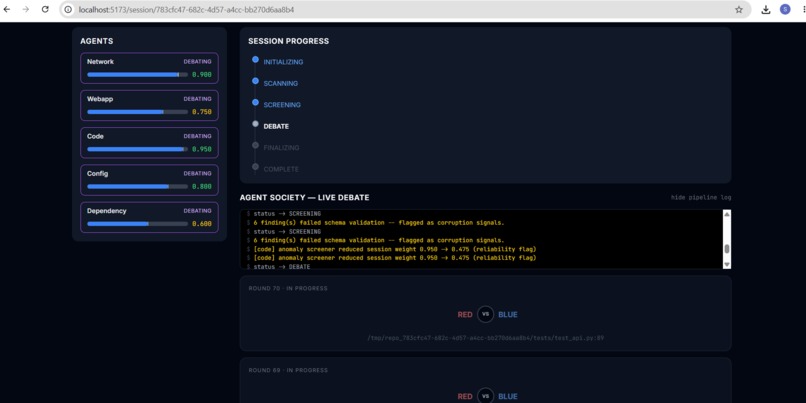Click the pipeline log scrollbar thumb
This screenshot has height=403, width=806.
pyautogui.click(x=727, y=249)
